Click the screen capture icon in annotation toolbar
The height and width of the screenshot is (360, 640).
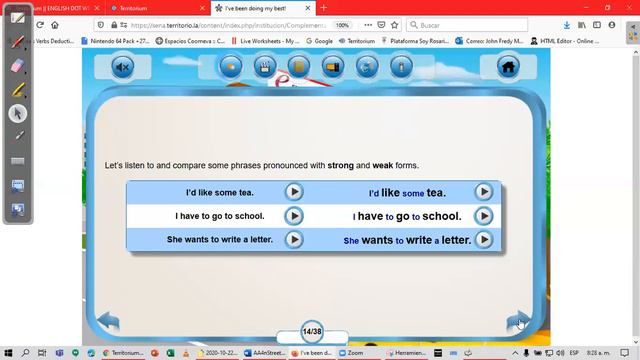point(18,186)
